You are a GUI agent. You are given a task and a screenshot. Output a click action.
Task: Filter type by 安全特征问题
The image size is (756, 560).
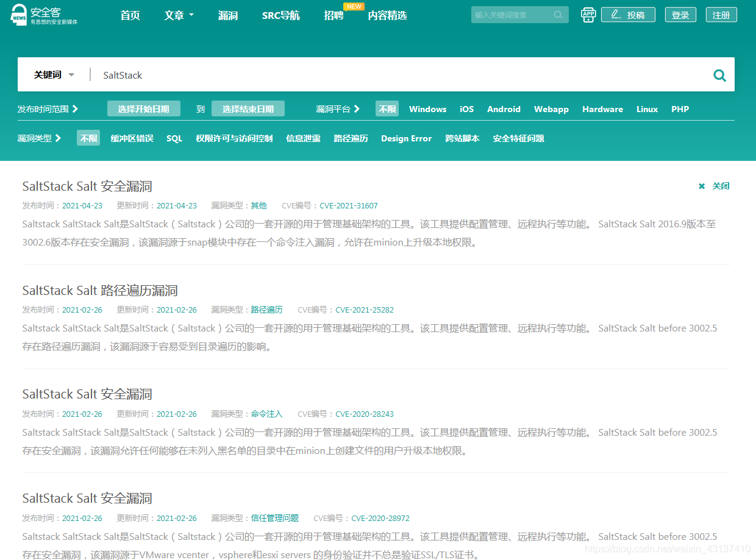coord(518,138)
